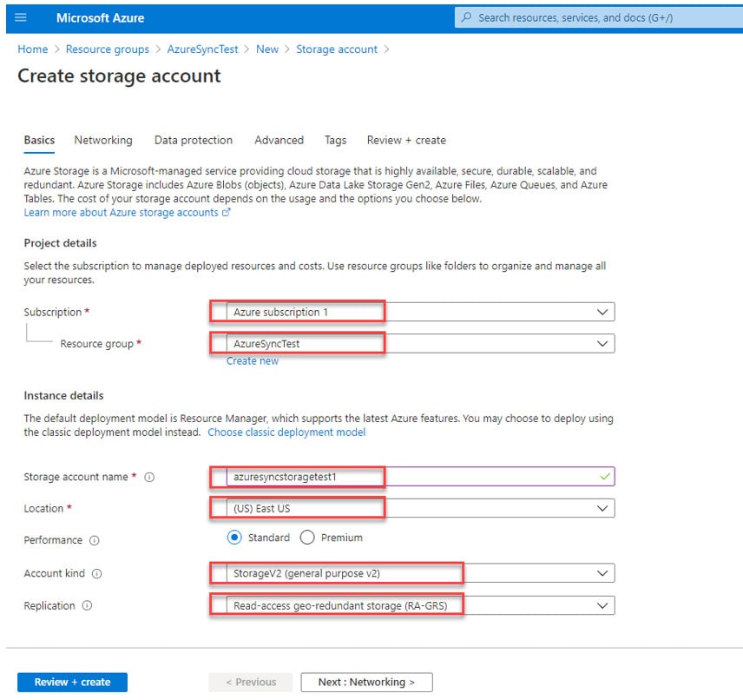Click the search resources box

tap(599, 17)
